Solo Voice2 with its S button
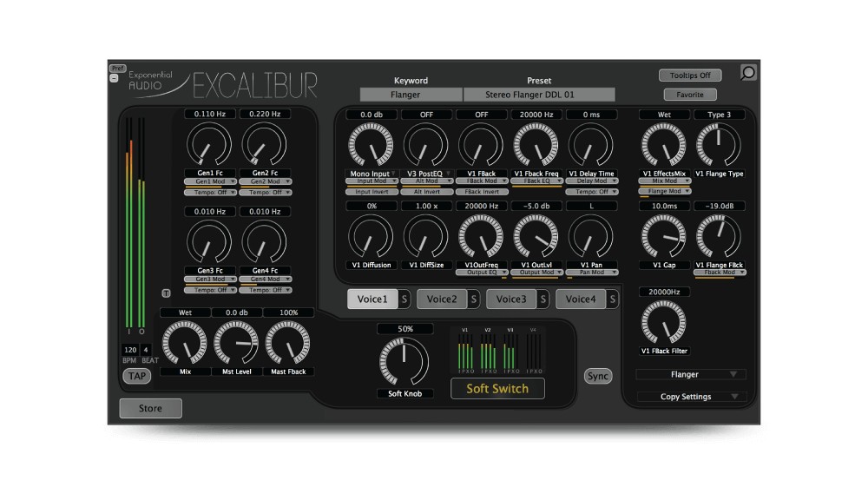 (474, 299)
